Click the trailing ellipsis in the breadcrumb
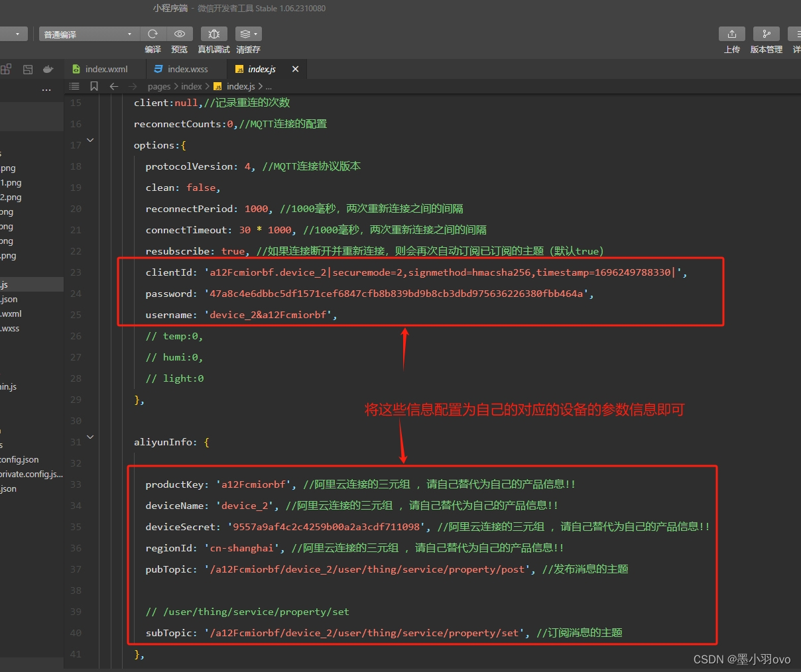 pos(269,87)
